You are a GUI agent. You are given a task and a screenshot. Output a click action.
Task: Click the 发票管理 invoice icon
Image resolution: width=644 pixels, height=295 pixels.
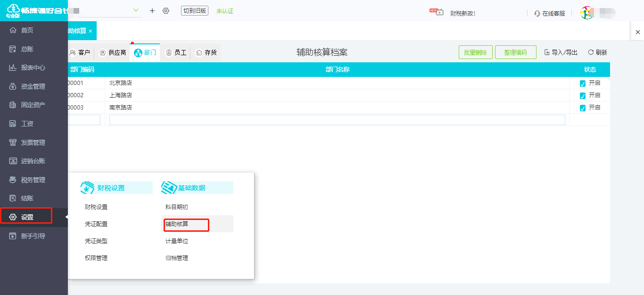[13, 143]
